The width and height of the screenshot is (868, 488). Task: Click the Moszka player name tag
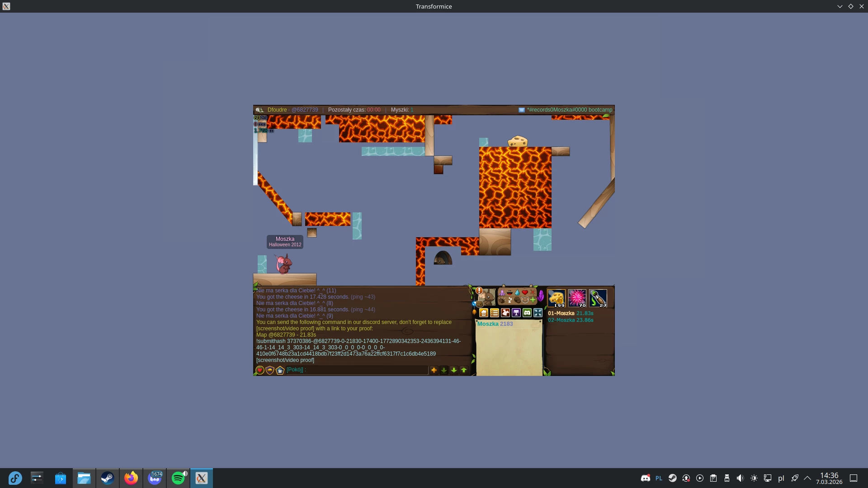(x=285, y=242)
